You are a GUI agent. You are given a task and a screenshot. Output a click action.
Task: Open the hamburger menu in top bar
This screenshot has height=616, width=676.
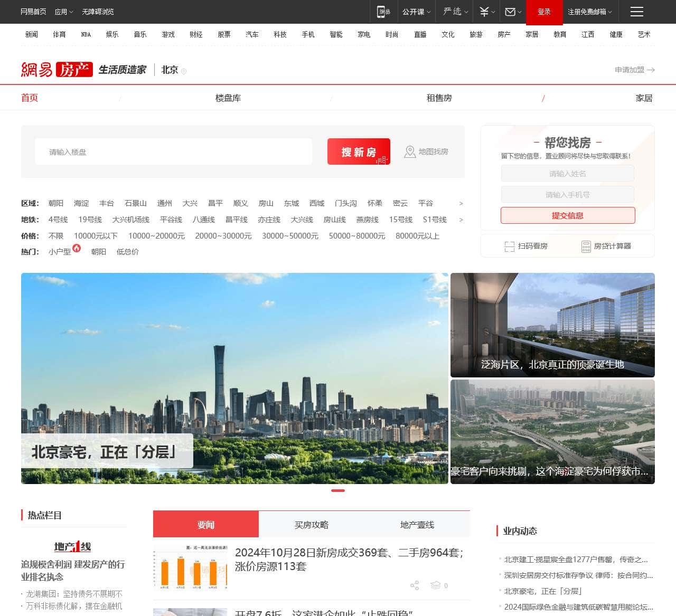[x=637, y=12]
